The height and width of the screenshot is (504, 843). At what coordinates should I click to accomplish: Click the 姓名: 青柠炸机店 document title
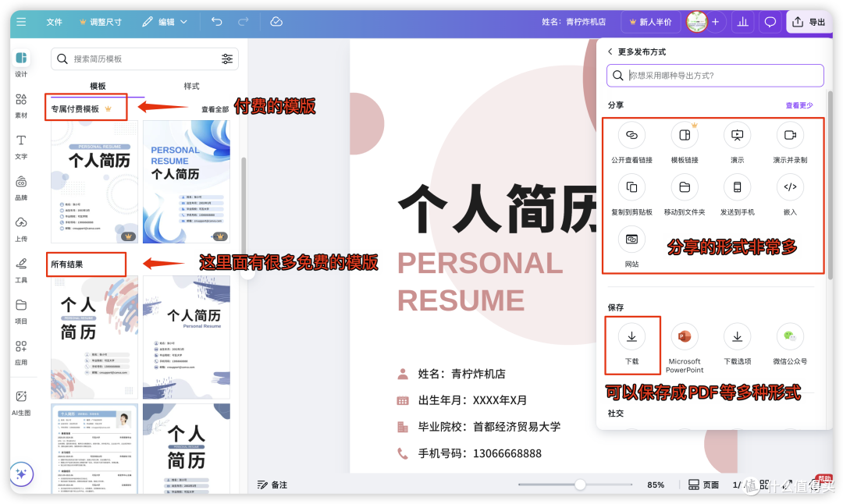point(574,22)
